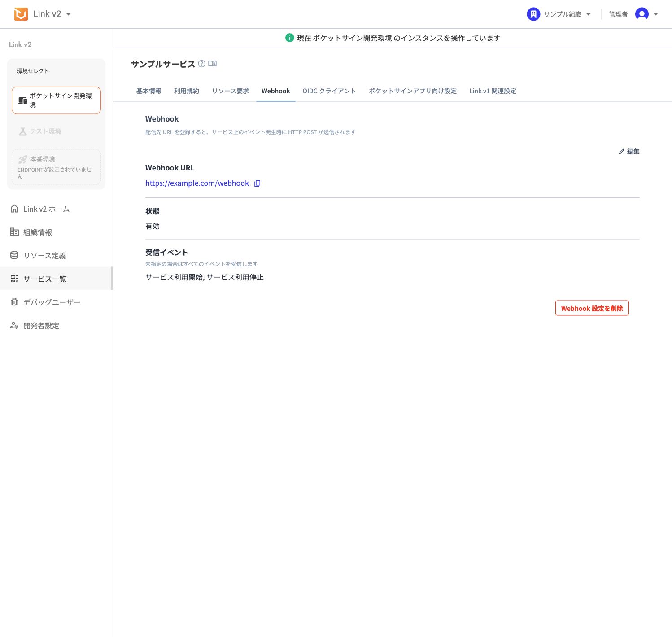Select the ポケットサイン開発環境 environment card

tap(57, 100)
